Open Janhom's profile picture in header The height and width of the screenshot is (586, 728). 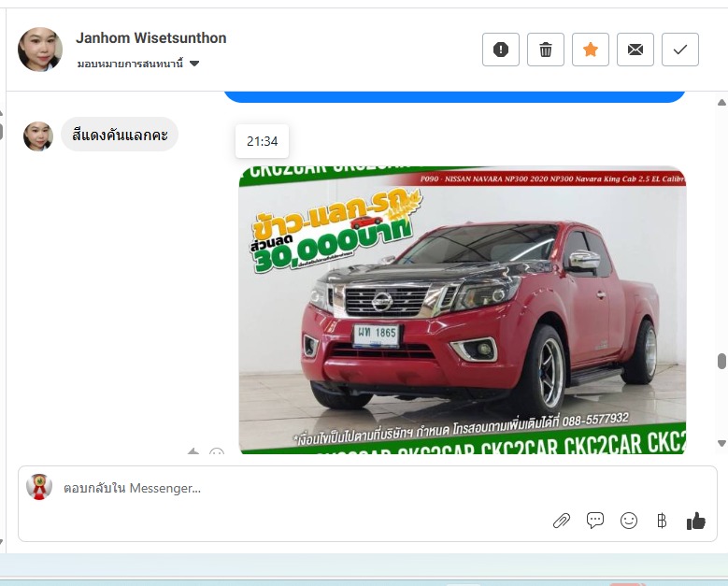pos(40,50)
